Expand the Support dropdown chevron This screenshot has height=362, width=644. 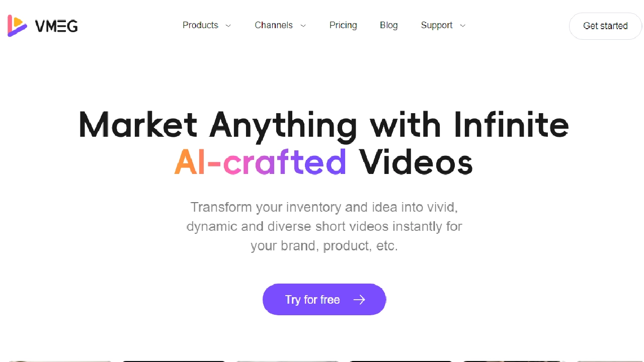pyautogui.click(x=463, y=26)
